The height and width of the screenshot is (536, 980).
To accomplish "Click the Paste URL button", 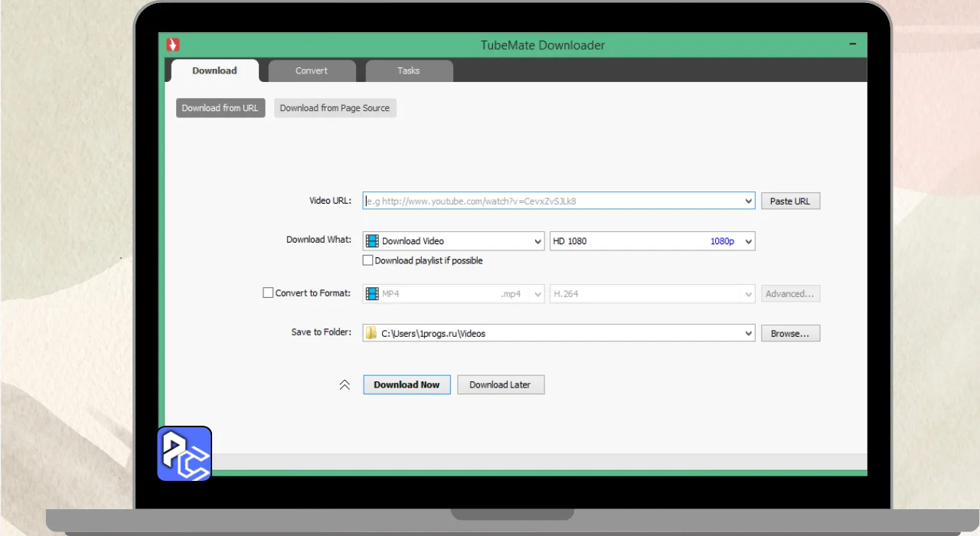I will click(789, 201).
